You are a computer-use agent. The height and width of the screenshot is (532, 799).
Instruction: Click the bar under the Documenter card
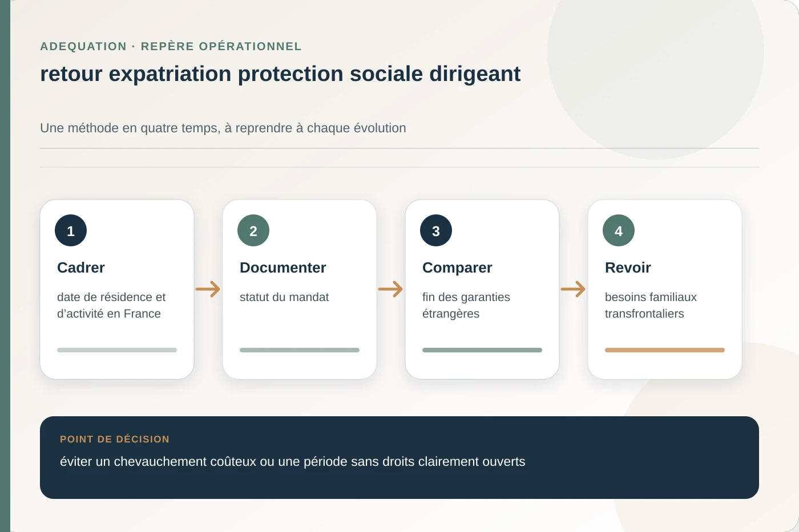click(x=300, y=350)
